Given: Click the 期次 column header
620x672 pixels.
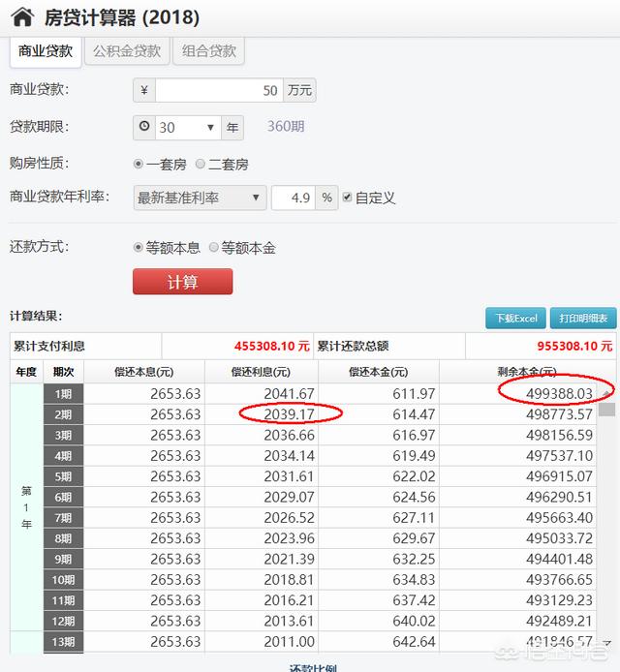Looking at the screenshot, I should pos(63,372).
